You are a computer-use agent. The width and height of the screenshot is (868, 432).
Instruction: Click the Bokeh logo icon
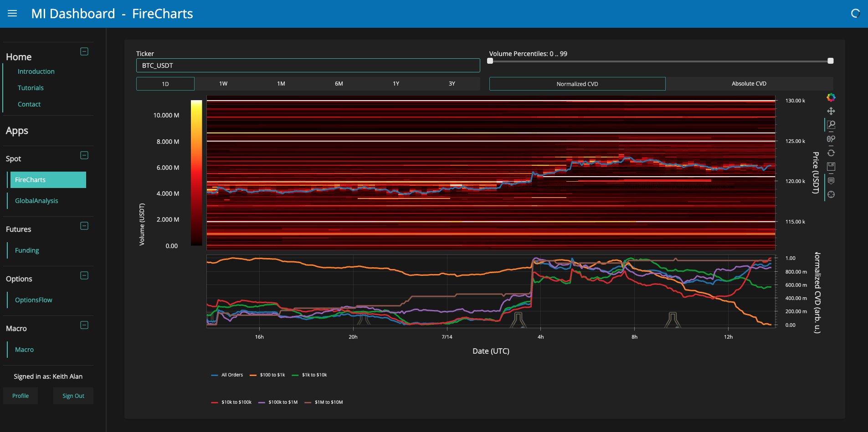(x=831, y=97)
